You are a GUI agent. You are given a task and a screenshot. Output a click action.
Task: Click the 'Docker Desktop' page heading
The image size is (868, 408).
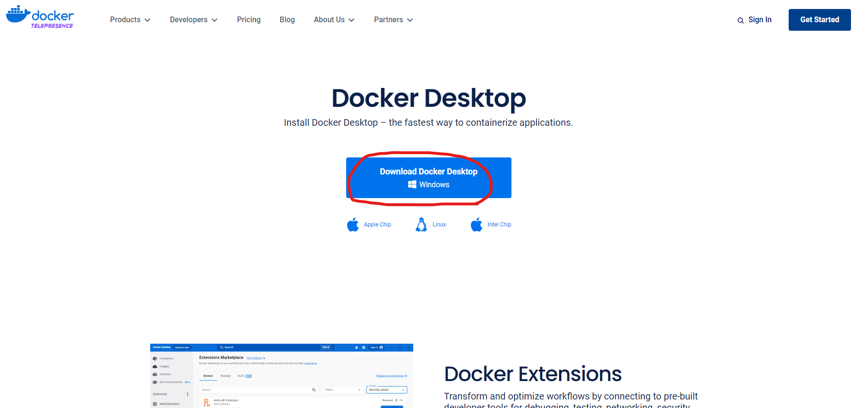click(429, 98)
